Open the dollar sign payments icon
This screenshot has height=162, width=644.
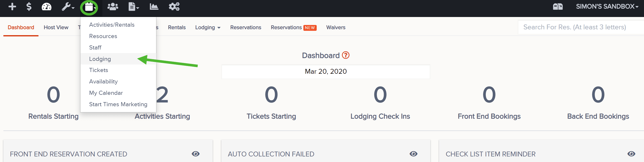click(x=29, y=7)
